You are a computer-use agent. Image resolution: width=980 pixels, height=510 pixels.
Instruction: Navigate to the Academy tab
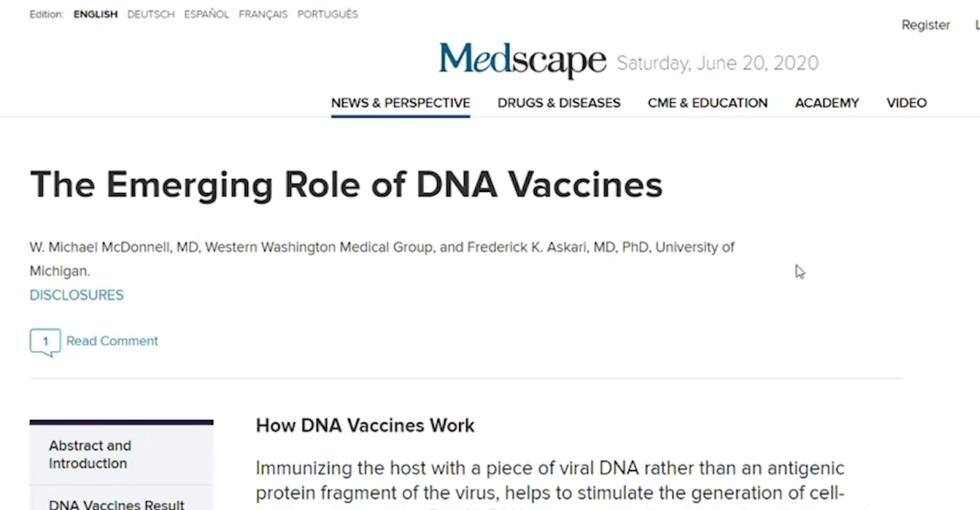tap(827, 103)
